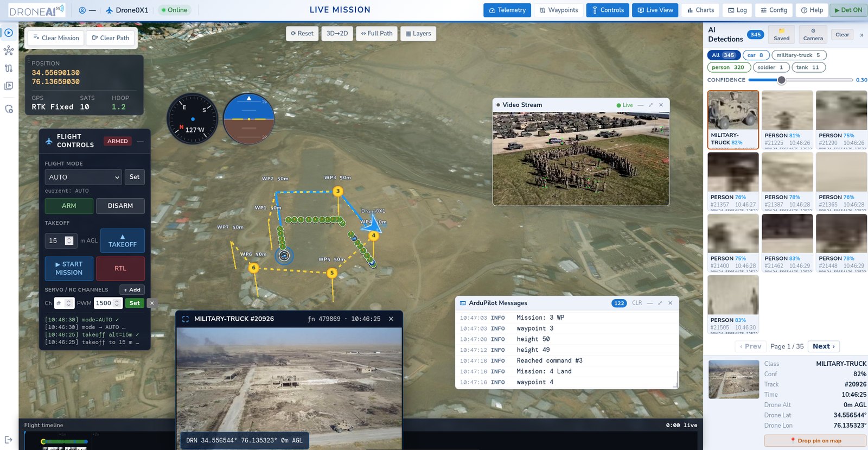The height and width of the screenshot is (450, 868).
Task: Click the RTL return-to-launch button
Action: (x=120, y=268)
